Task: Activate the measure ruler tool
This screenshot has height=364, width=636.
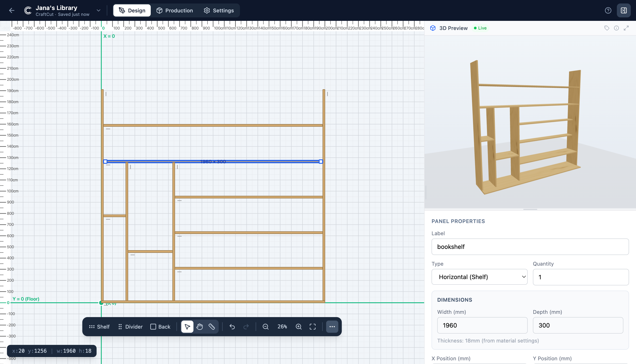Action: pyautogui.click(x=212, y=326)
